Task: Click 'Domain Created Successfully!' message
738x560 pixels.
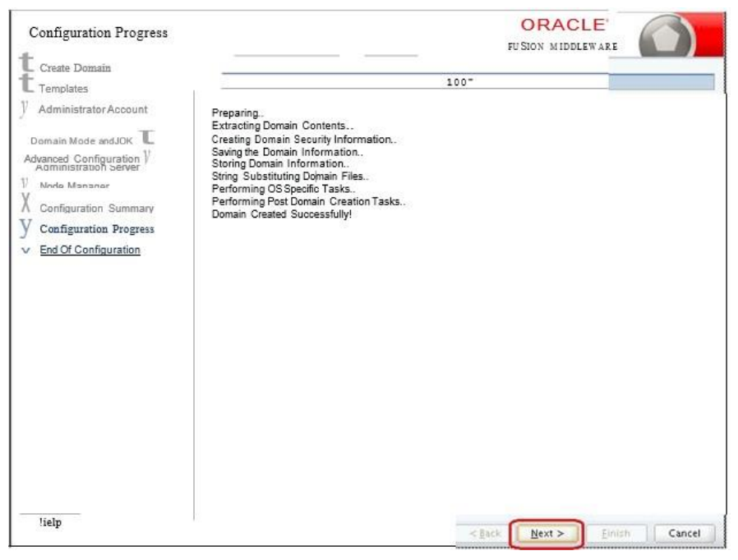Action: coord(281,214)
